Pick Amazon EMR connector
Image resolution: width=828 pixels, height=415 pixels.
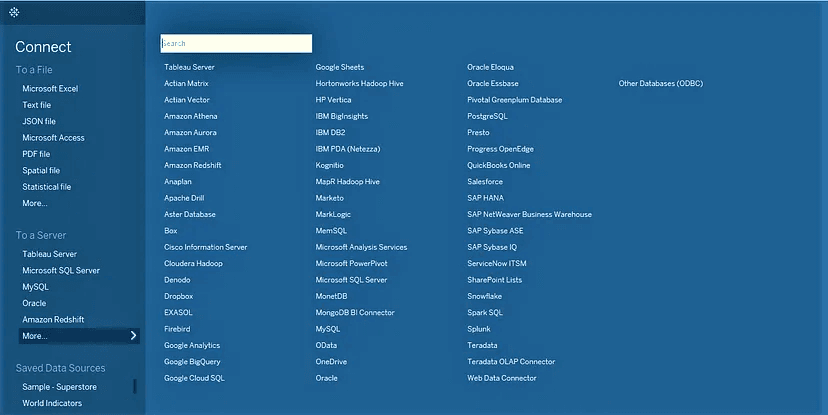click(x=186, y=149)
